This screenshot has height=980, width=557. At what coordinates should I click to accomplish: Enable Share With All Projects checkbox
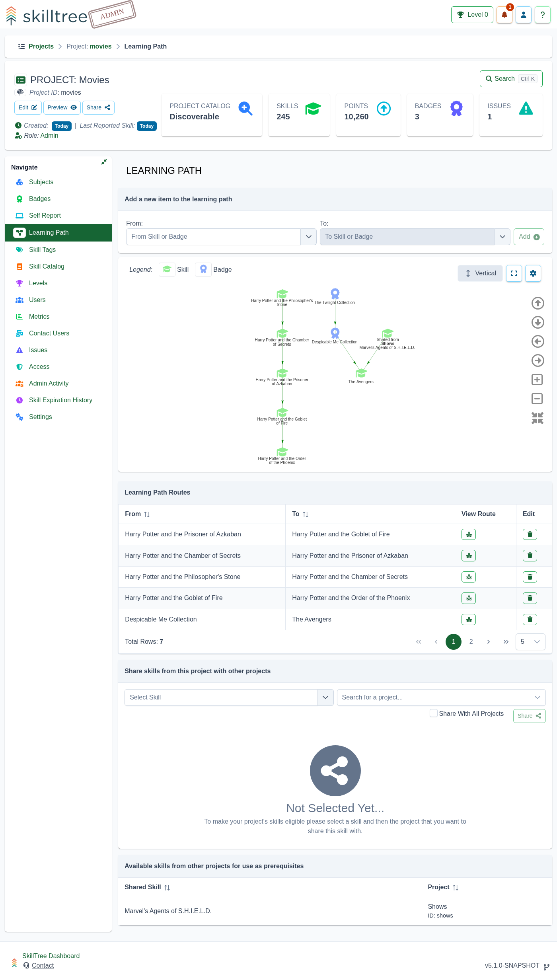434,713
